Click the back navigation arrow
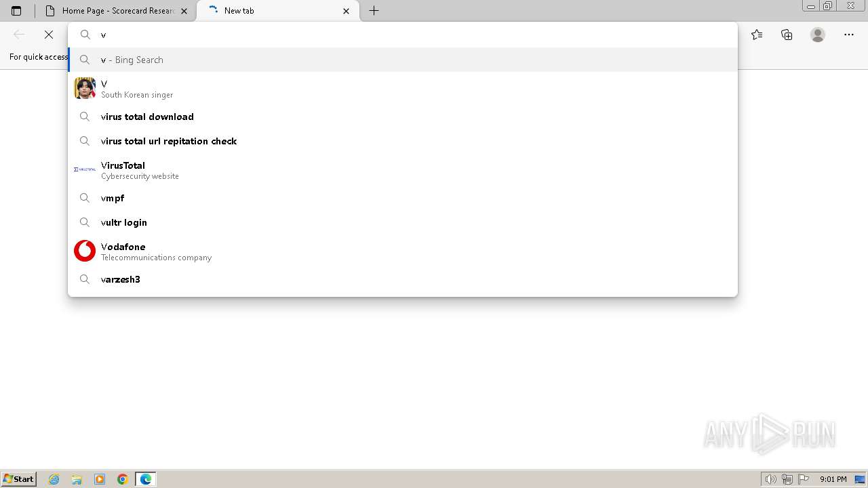868x488 pixels. point(19,35)
